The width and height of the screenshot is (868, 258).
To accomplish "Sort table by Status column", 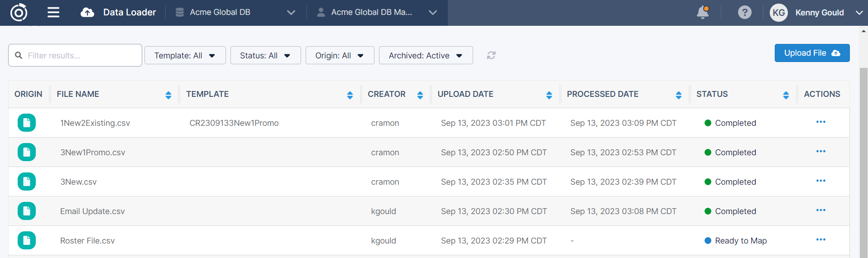I will 786,95.
